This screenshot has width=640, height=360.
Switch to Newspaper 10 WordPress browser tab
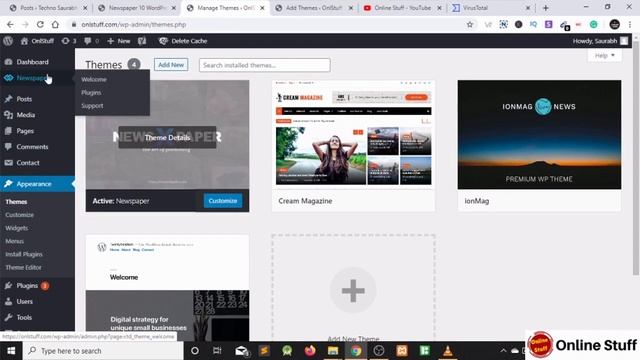(x=137, y=8)
